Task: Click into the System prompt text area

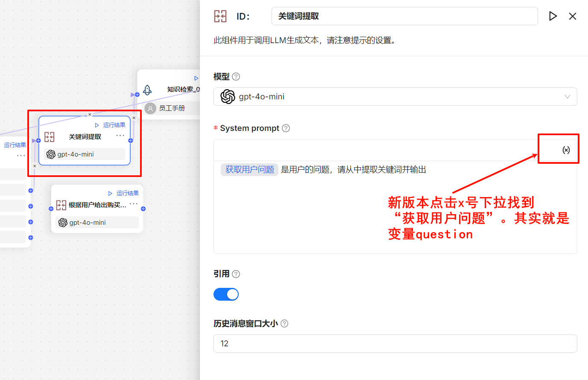Action: pyautogui.click(x=395, y=207)
